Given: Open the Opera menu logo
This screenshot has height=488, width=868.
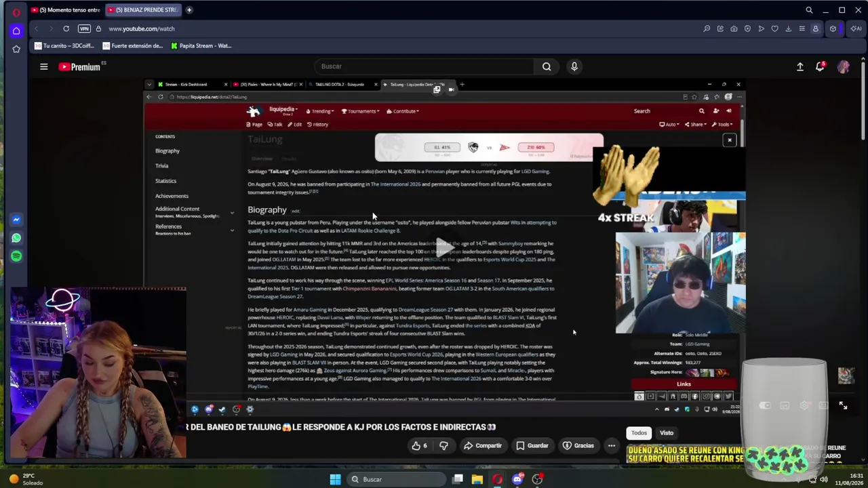Looking at the screenshot, I should click(16, 12).
